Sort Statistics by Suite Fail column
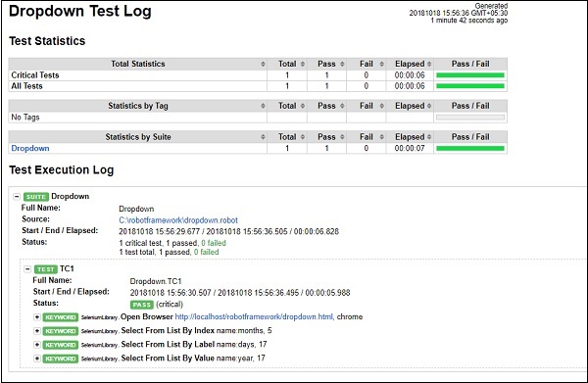 (367, 137)
